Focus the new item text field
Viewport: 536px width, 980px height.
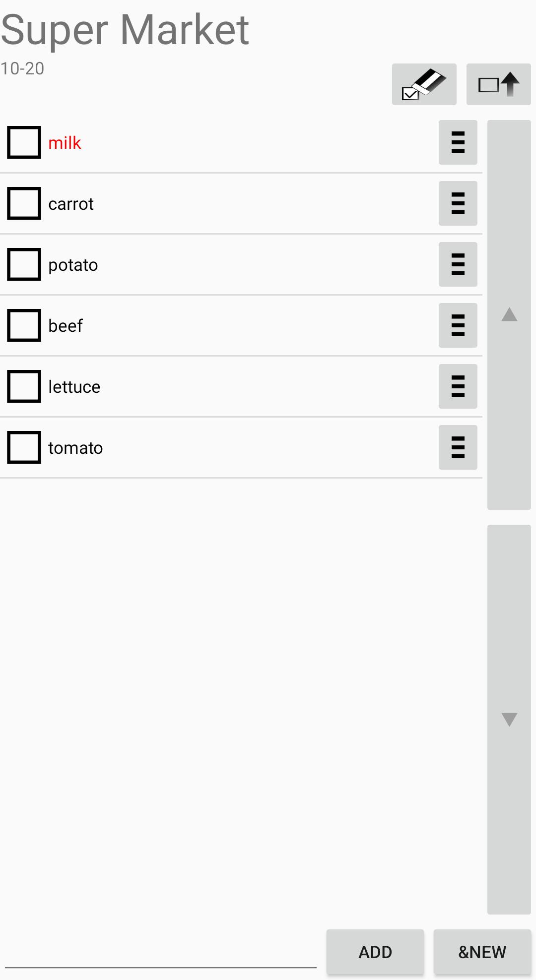[161, 952]
